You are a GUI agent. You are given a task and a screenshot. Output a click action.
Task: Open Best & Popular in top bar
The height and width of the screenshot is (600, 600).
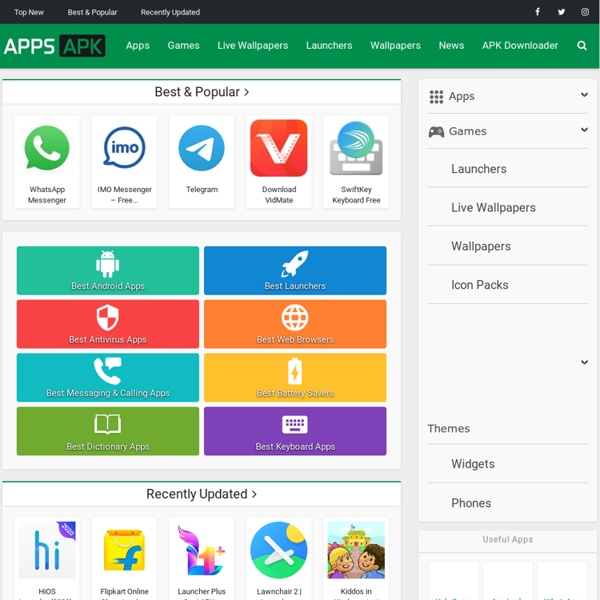[92, 12]
